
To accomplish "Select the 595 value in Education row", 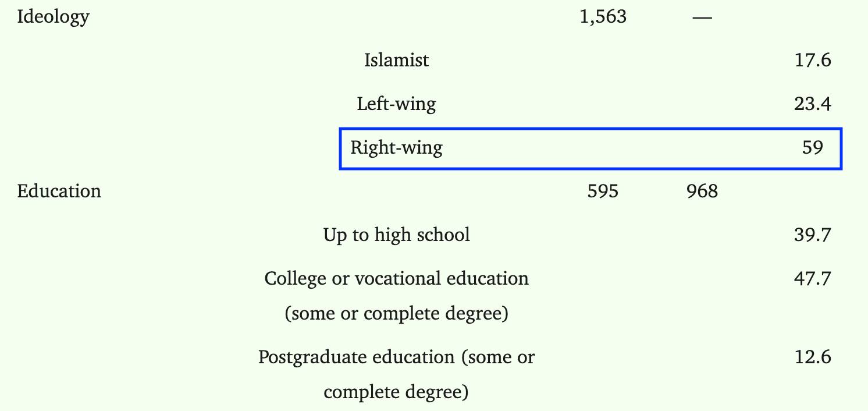I will point(603,191).
